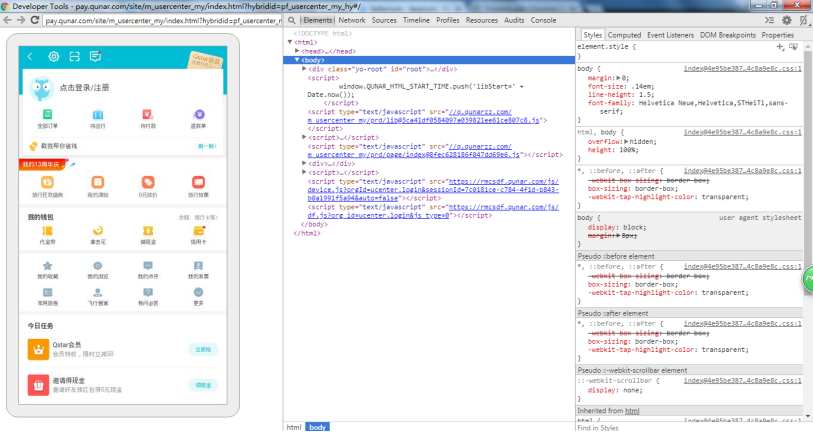Image resolution: width=813 pixels, height=432 pixels.
Task: Collapse the selected body node
Action: [x=297, y=60]
